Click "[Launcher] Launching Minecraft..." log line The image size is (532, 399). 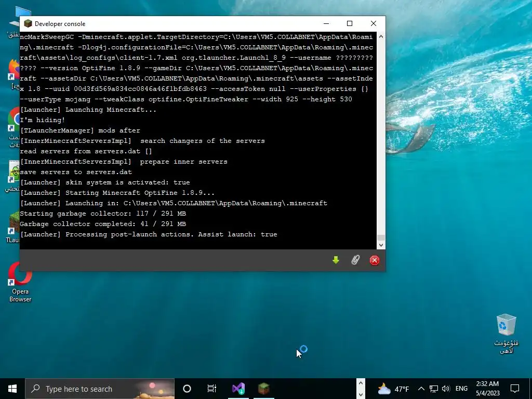[x=88, y=110]
